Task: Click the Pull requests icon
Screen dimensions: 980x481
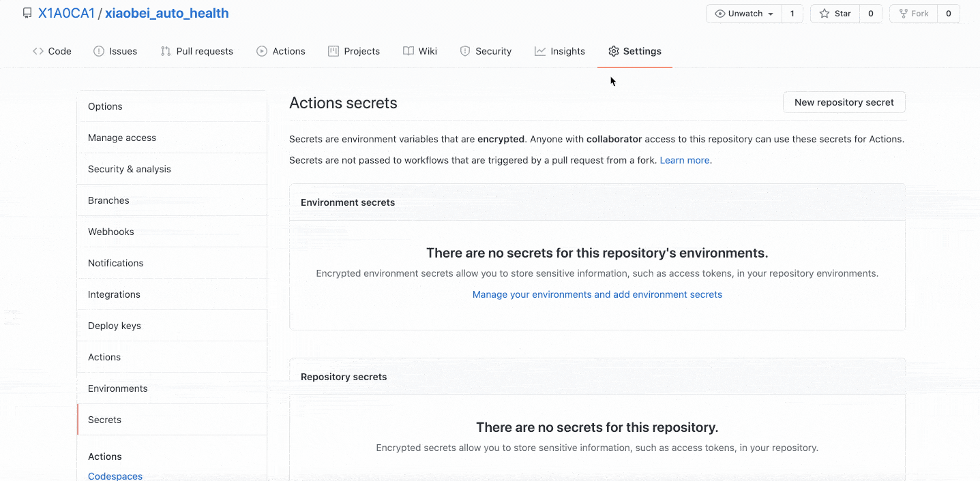Action: 166,51
